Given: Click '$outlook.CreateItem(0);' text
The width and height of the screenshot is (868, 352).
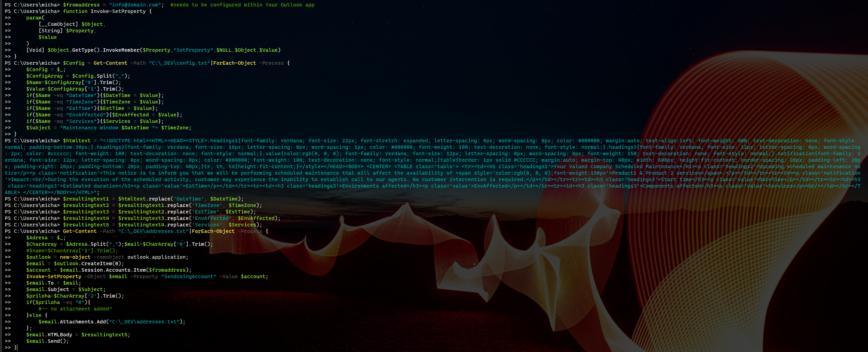Looking at the screenshot, I should pos(89,263).
